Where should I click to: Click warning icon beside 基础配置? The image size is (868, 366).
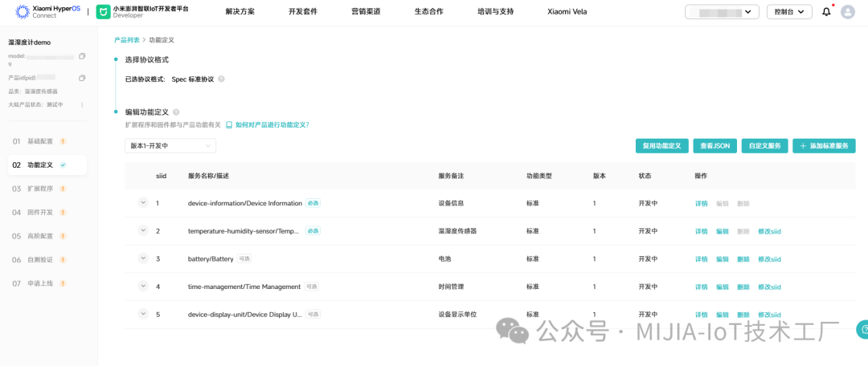[x=63, y=141]
